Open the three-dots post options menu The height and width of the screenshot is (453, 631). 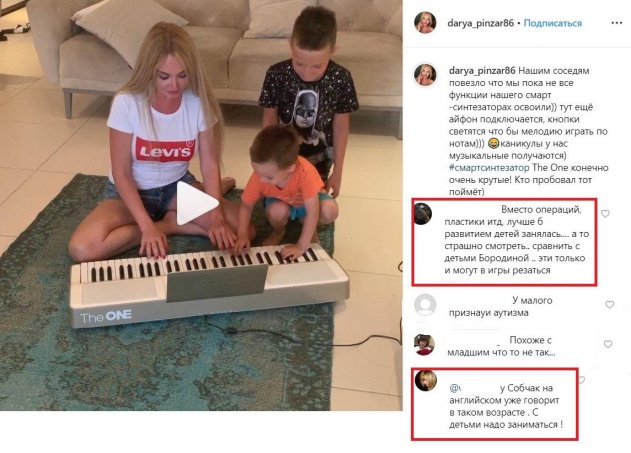(x=617, y=23)
